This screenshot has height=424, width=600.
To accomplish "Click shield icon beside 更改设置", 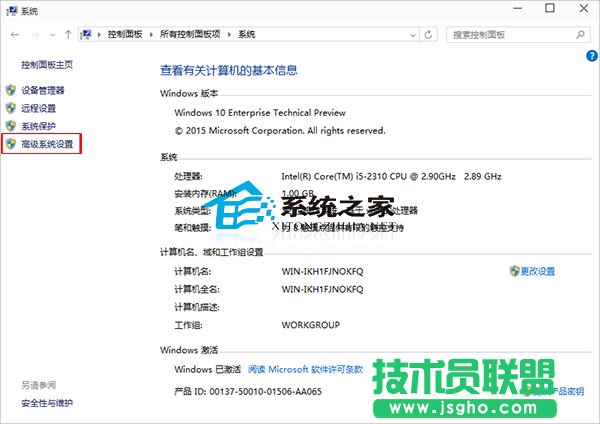I will pyautogui.click(x=515, y=271).
